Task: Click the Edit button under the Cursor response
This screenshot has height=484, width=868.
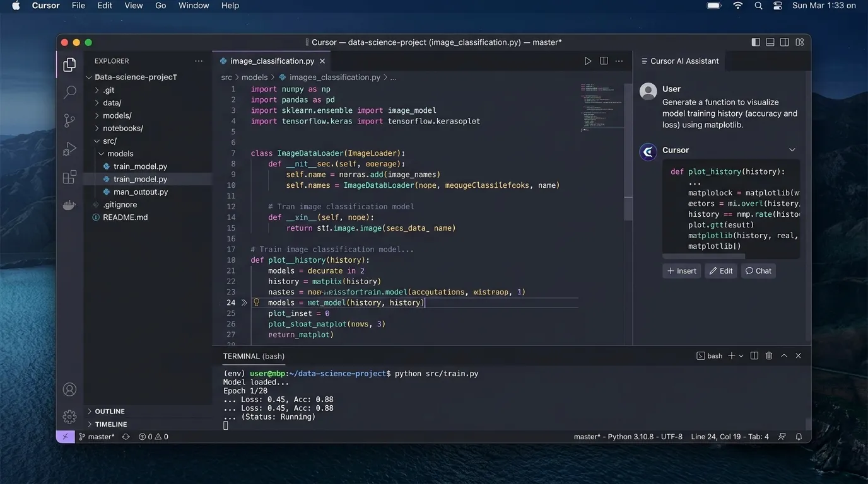Action: [x=721, y=271]
